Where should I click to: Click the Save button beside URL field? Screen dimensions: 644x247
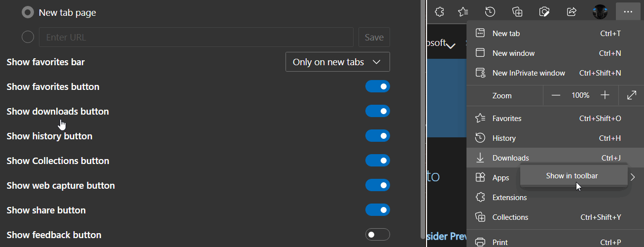[374, 37]
